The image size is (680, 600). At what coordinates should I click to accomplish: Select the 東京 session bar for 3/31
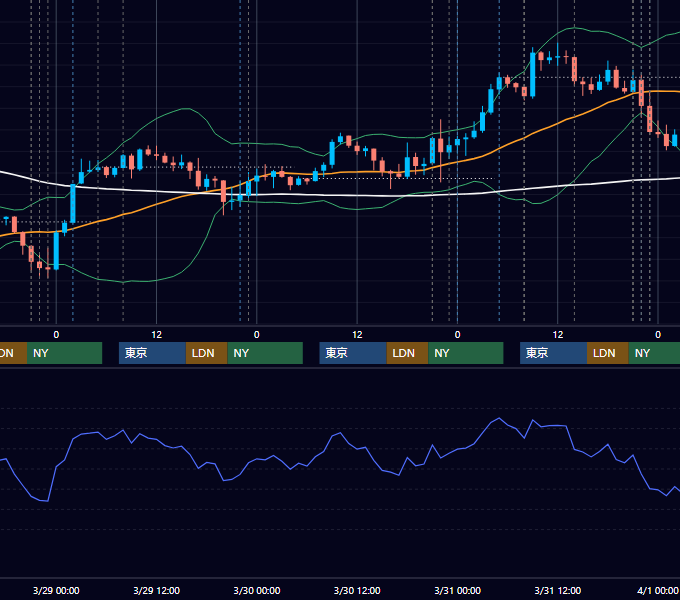pos(553,353)
